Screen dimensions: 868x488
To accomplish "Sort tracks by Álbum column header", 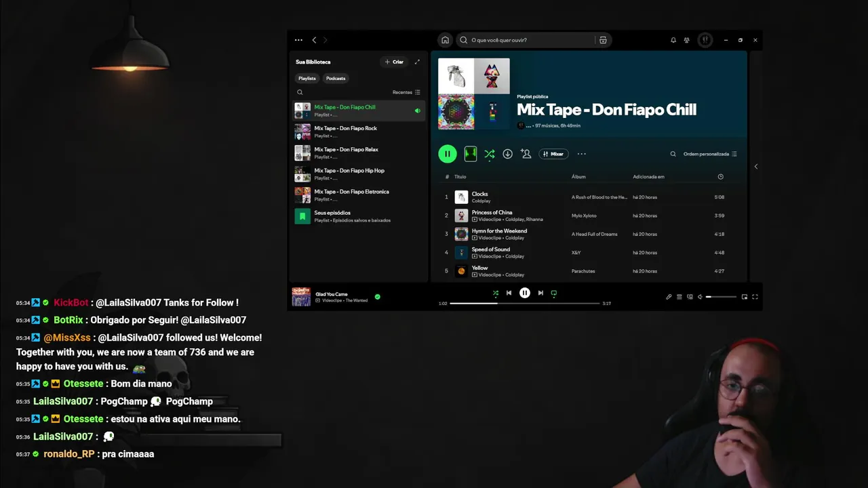I will (578, 177).
